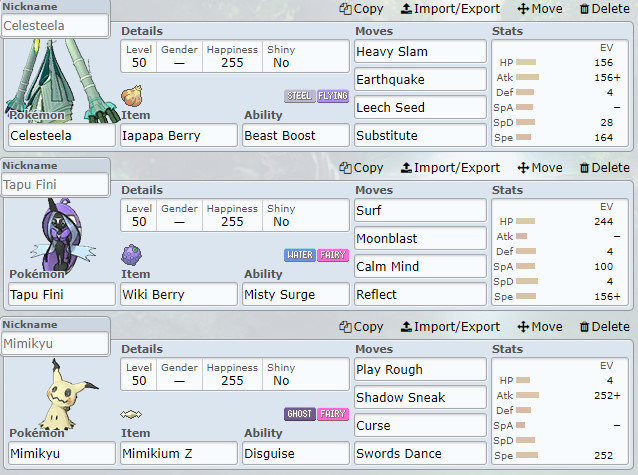This screenshot has height=475, width=638.
Task: Select the Calm Mind move field
Action: pos(420,267)
